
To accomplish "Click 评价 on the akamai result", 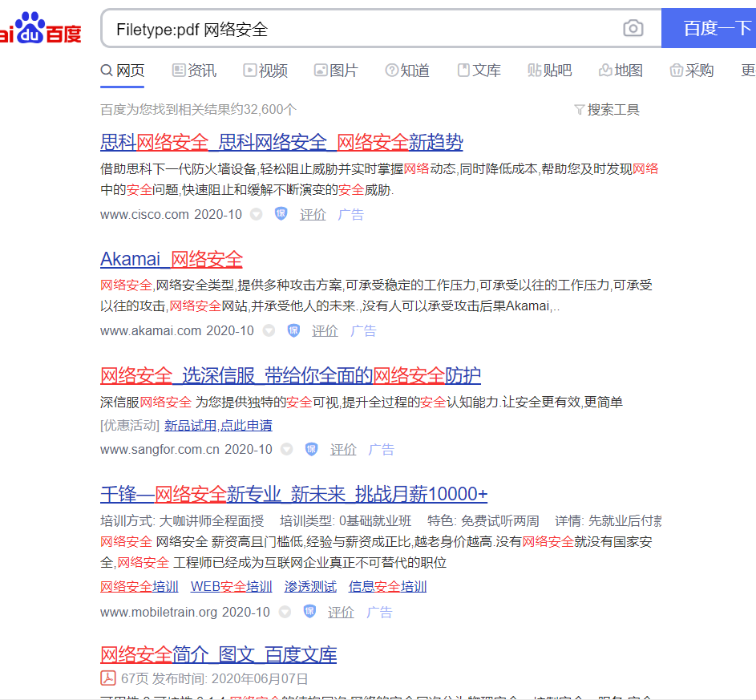I will [325, 331].
